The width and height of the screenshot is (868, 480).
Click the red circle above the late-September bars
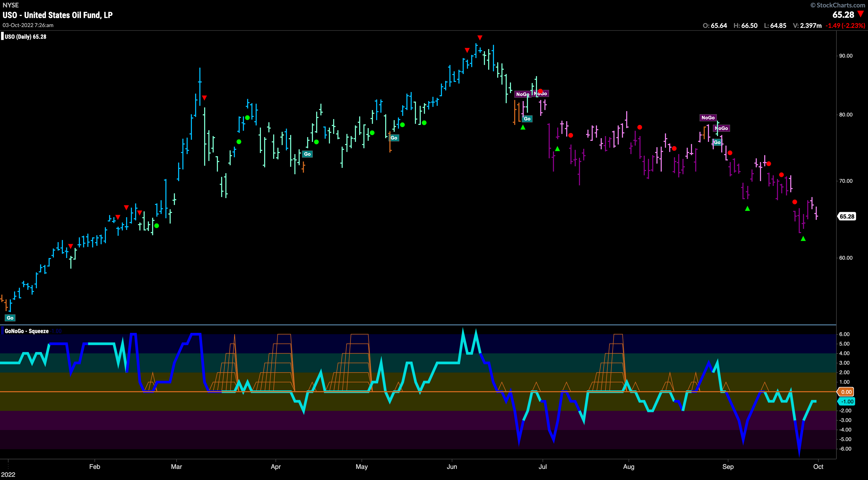pyautogui.click(x=794, y=202)
